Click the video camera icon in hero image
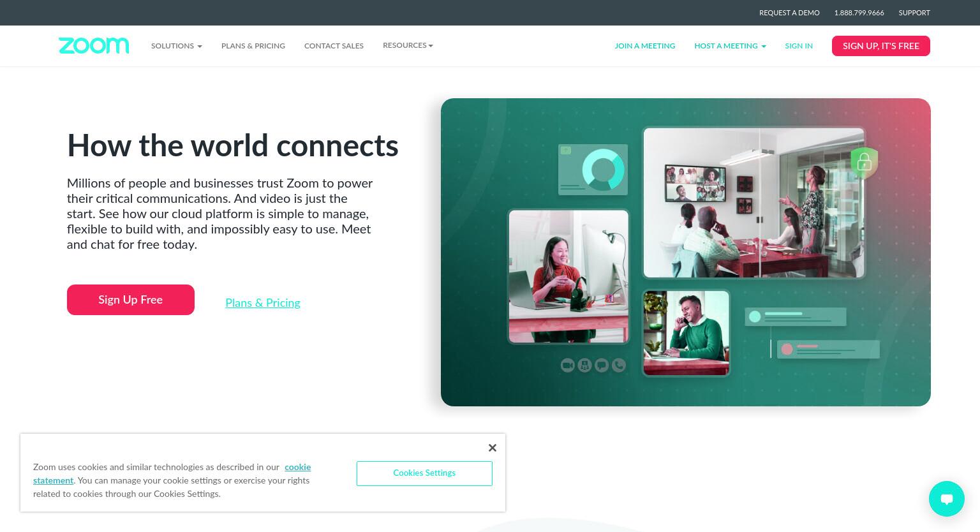Screen dimensions: 980x532 (x=567, y=365)
